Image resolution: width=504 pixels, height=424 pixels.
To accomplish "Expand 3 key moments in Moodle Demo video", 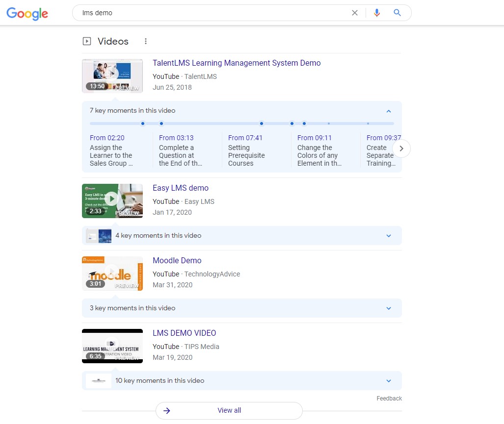I will tap(389, 308).
